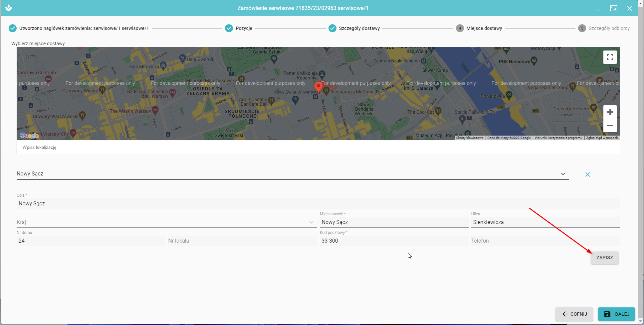
Task: Expand the Nowy Sącz location dropdown
Action: pyautogui.click(x=563, y=174)
